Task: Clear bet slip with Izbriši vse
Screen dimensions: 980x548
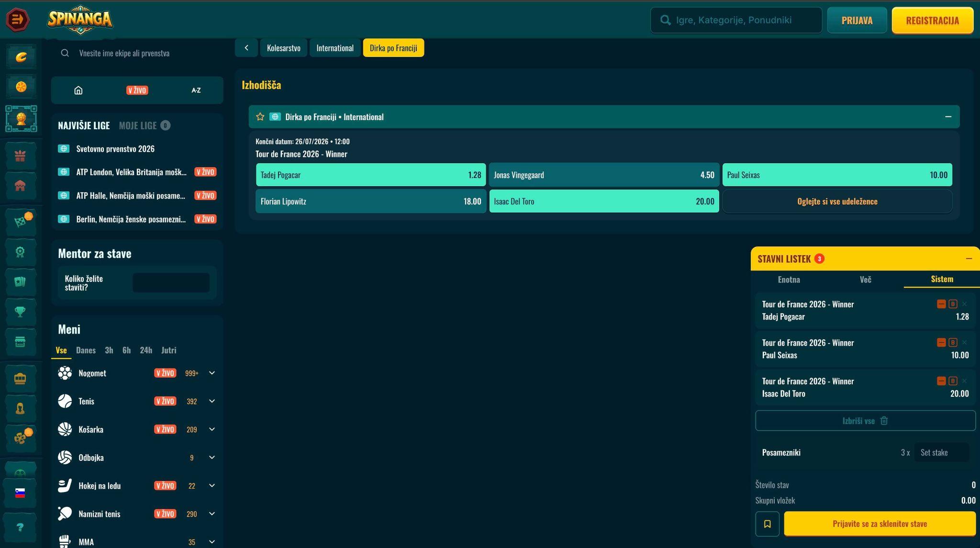Action: (x=865, y=421)
